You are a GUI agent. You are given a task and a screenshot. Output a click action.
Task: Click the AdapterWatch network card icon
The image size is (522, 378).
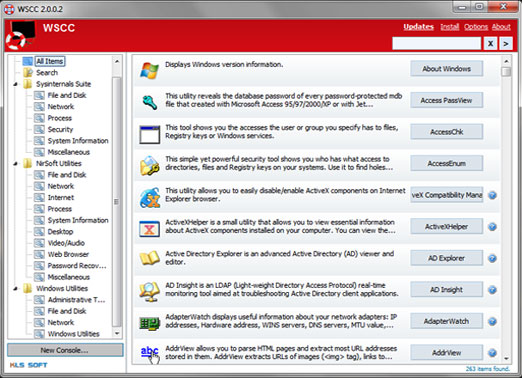click(149, 323)
